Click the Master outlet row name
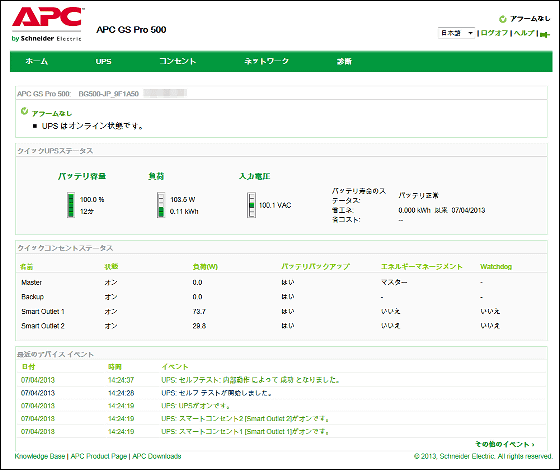This screenshot has height=470, width=560. coord(31,282)
